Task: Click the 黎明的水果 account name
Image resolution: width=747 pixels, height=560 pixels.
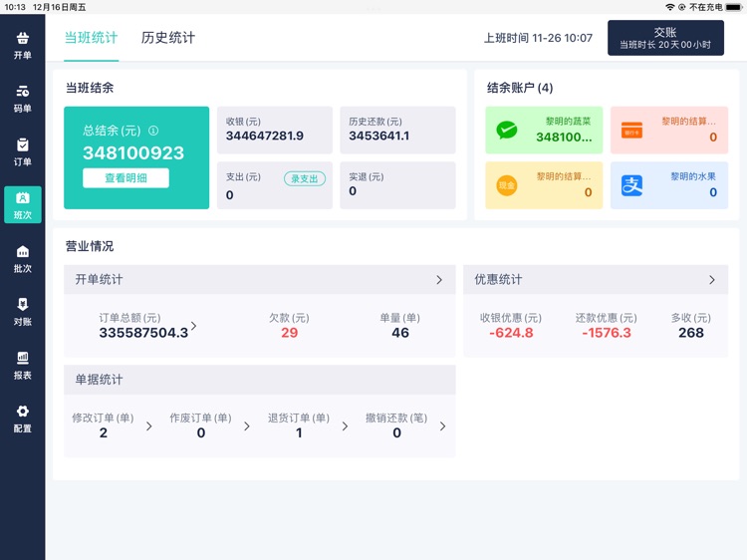Action: click(x=693, y=176)
